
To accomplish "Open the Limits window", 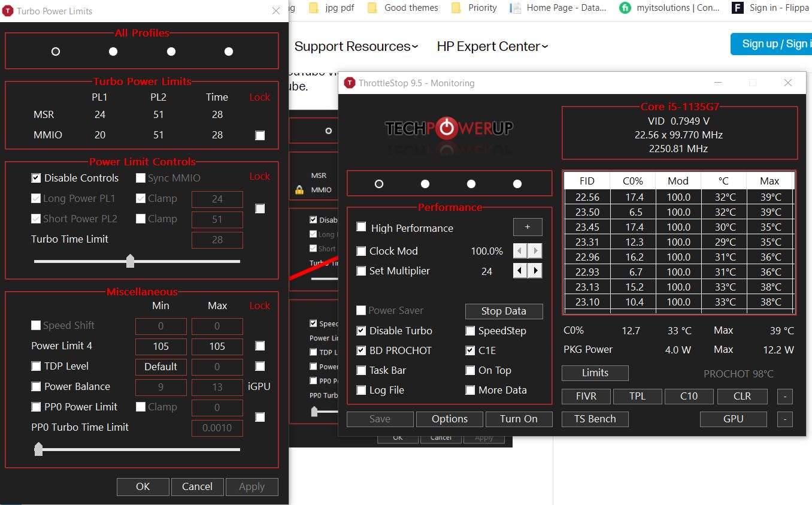I will 595,373.
